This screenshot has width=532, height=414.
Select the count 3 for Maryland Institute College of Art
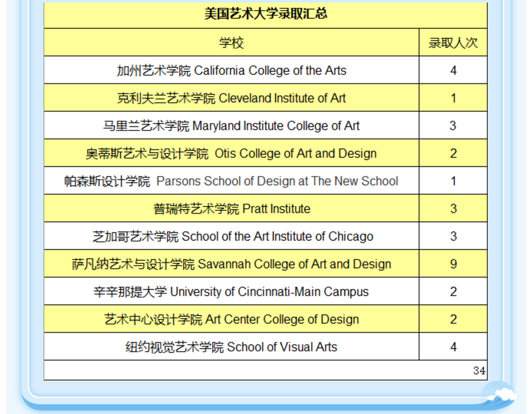(x=453, y=126)
